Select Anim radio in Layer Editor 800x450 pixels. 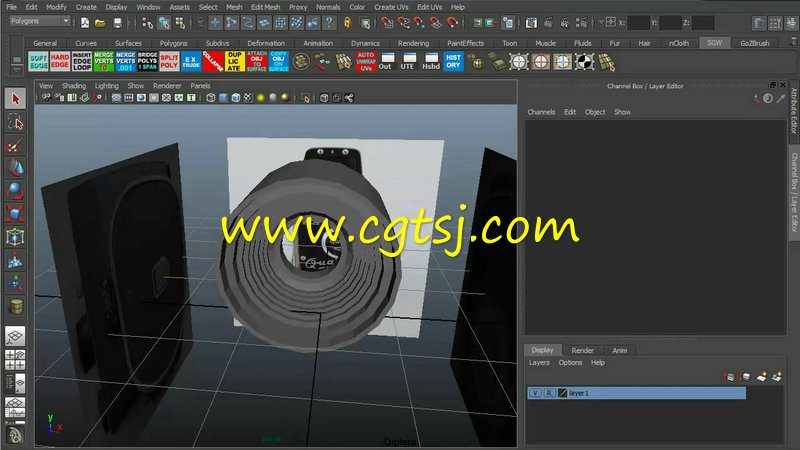(619, 351)
